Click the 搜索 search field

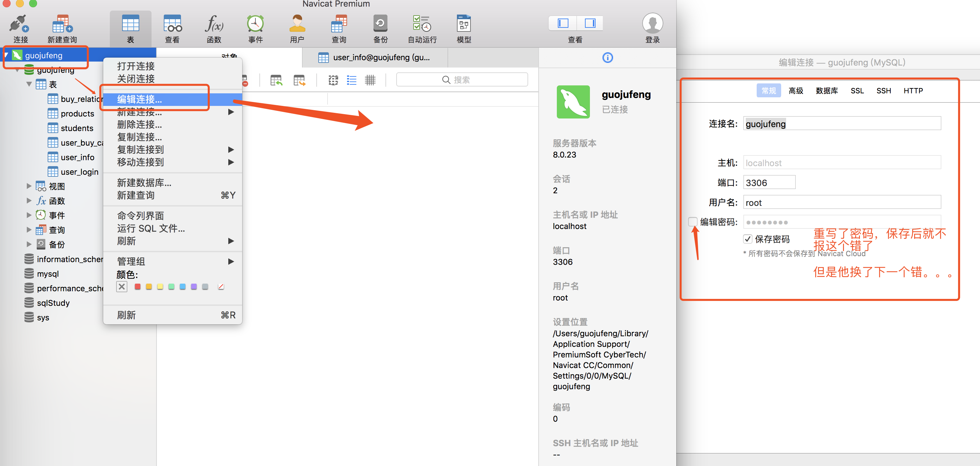(462, 79)
